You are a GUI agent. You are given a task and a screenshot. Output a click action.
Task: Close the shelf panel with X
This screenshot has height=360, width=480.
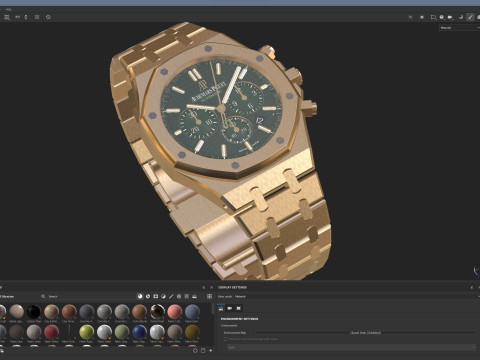tap(211, 287)
